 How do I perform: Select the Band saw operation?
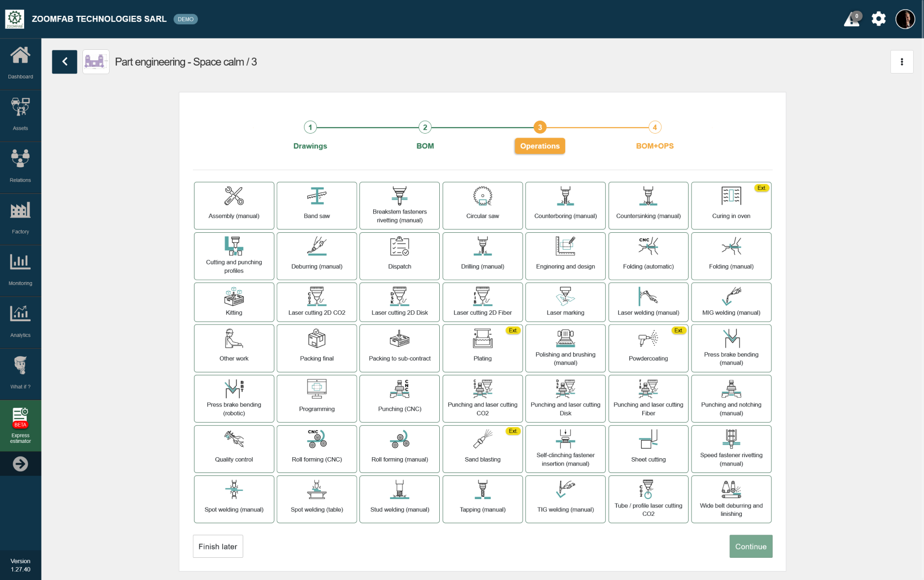(317, 206)
